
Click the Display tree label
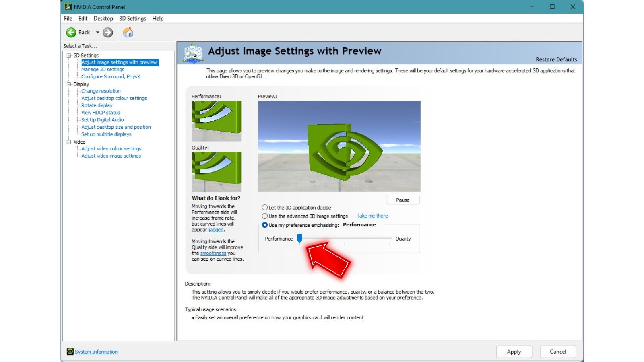click(81, 84)
